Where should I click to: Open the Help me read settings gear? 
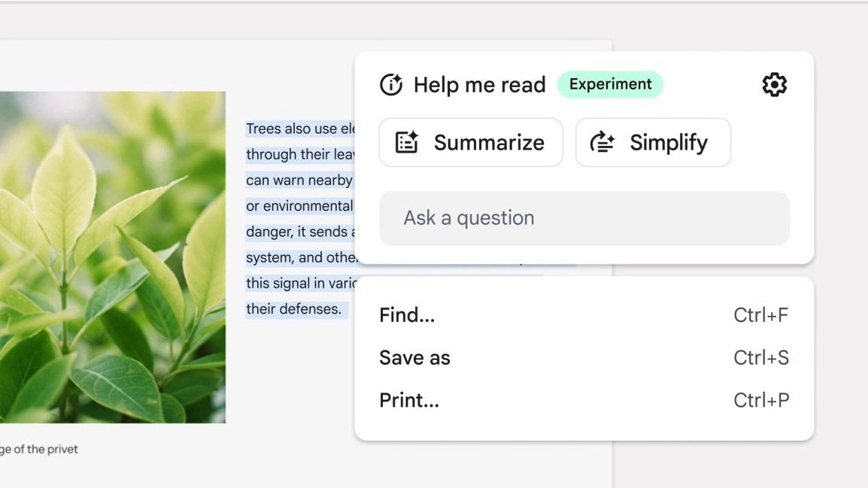pos(774,85)
